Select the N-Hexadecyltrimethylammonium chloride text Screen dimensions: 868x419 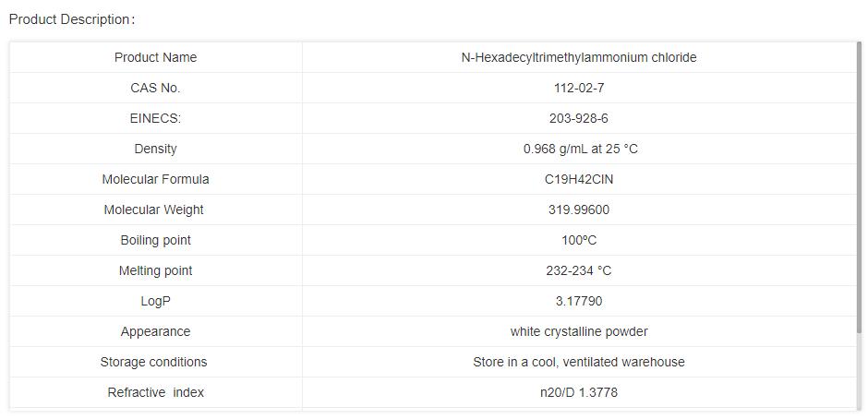coord(578,57)
